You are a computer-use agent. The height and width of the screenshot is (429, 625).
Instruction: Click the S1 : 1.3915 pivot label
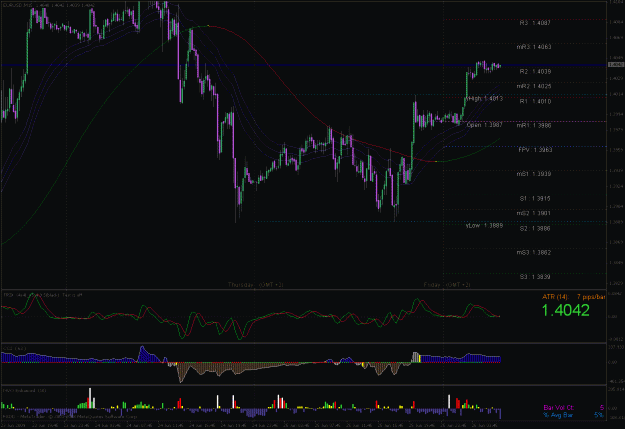click(535, 199)
